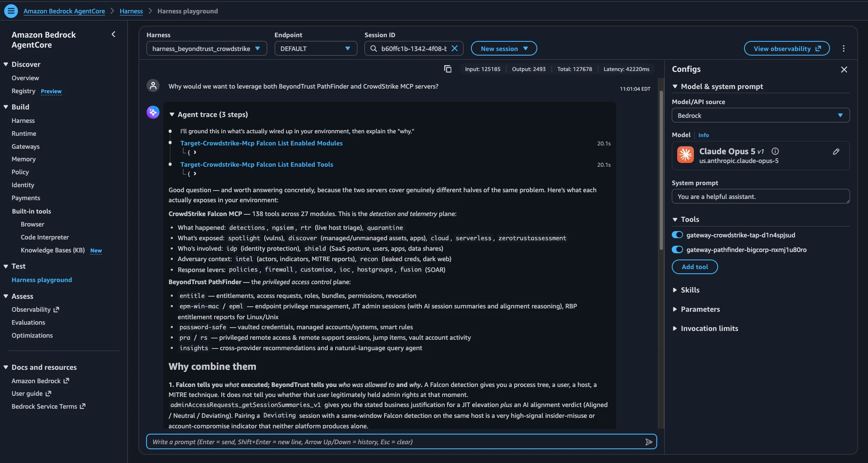Edit the Claude Opus 5 model

coord(836,152)
